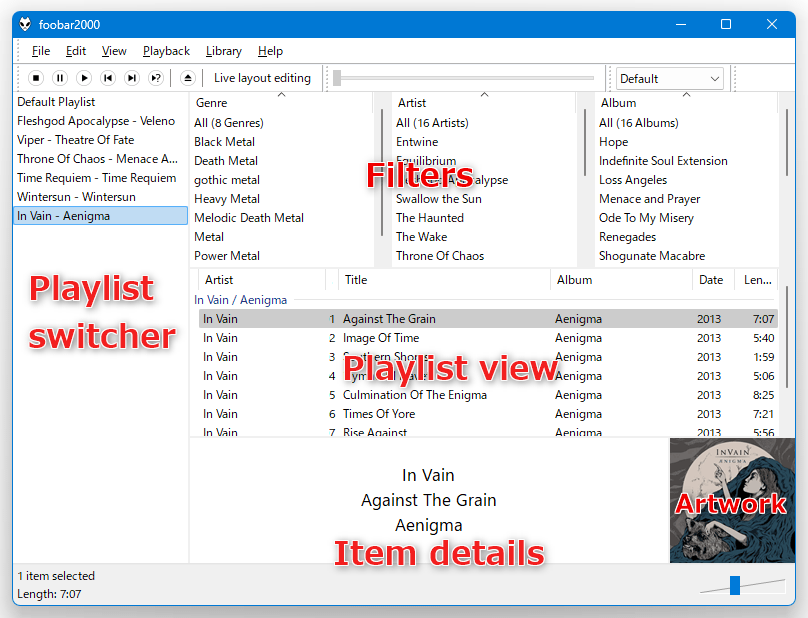The height and width of the screenshot is (618, 808).
Task: Click the foobar2000 app icon in title bar
Action: (x=25, y=24)
